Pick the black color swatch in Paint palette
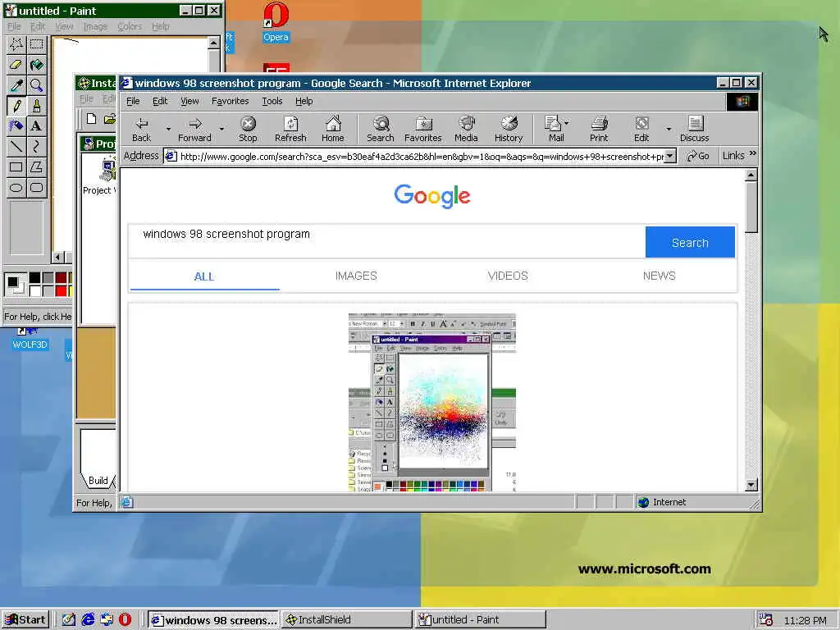The image size is (840, 630). (x=34, y=277)
